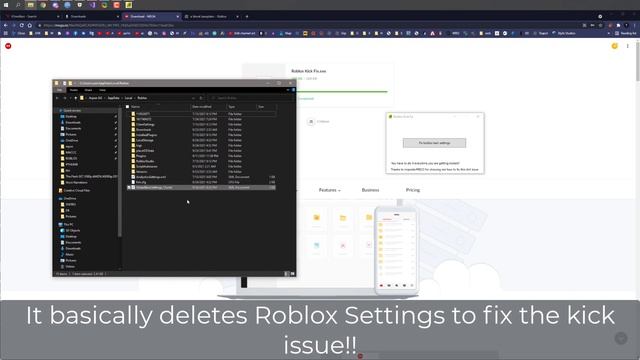
Task: Open the Windows Start menu
Action: [x=6, y=5]
